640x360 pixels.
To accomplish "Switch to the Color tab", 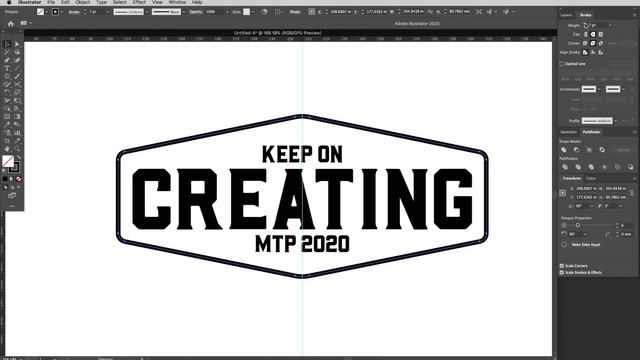I will tap(591, 179).
